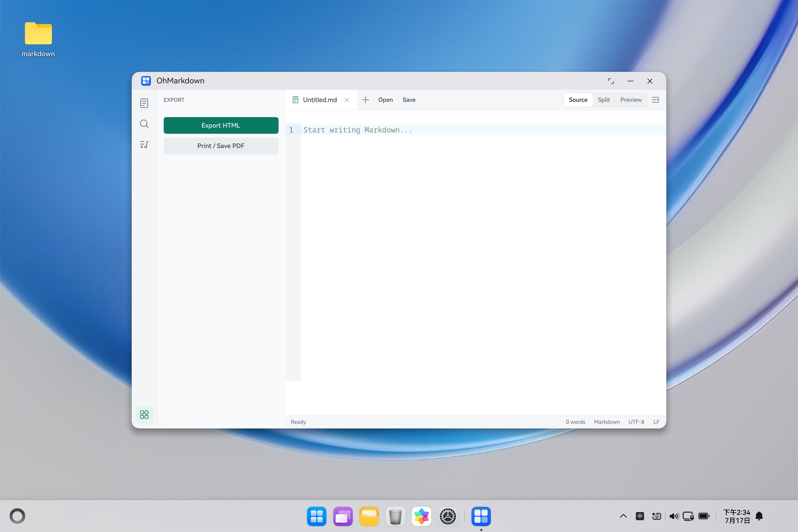Click the OhMarkdown icon in the dock
Image resolution: width=798 pixels, height=532 pixels.
pyautogui.click(x=481, y=516)
